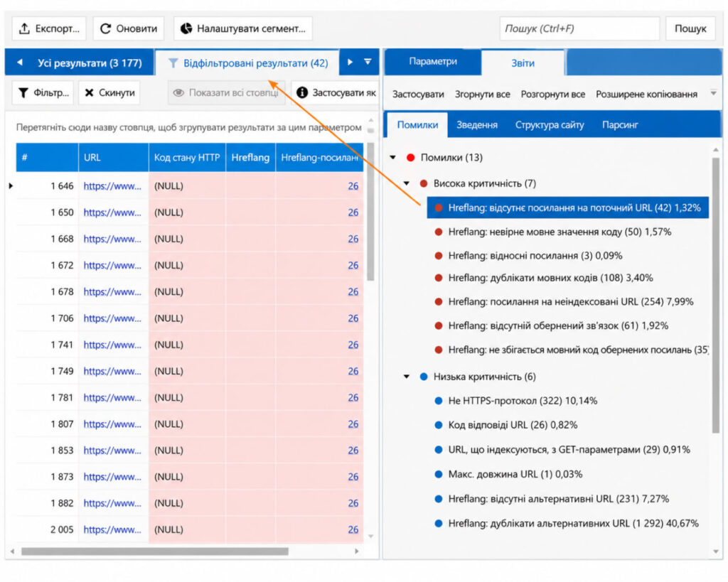Click (NULL) status cell in row 1 706
Image resolution: width=728 pixels, height=582 pixels.
(x=187, y=318)
